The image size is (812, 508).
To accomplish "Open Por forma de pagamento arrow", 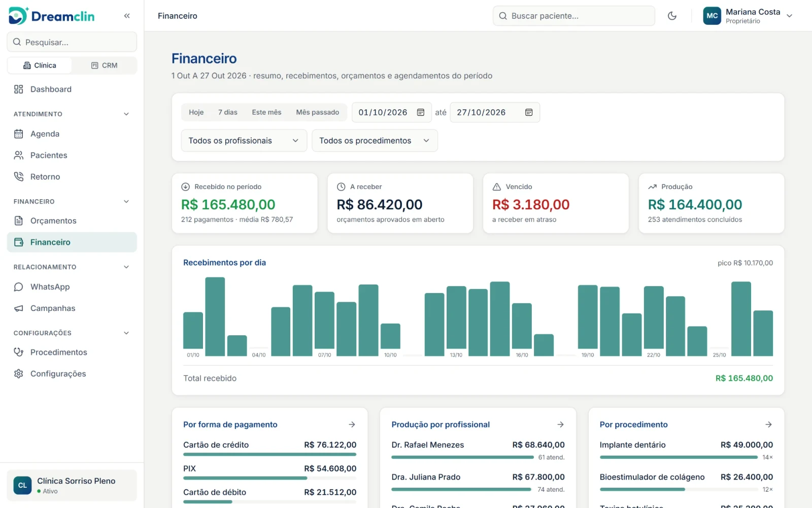I will coord(352,424).
